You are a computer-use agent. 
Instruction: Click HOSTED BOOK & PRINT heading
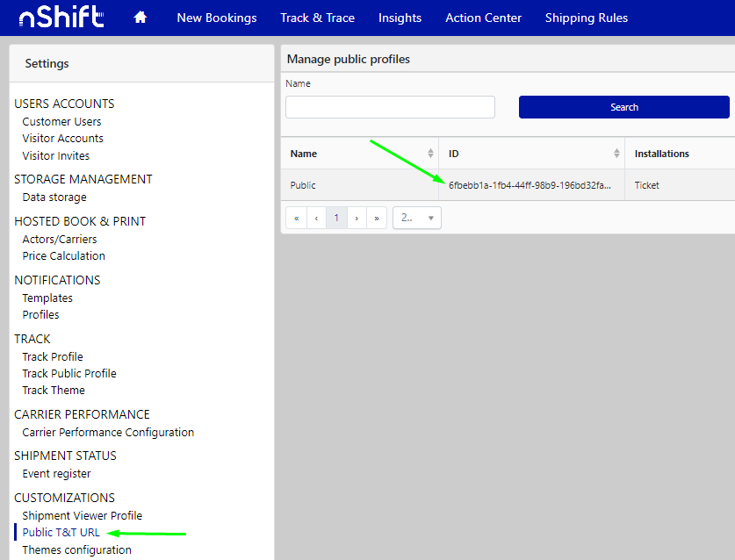point(80,221)
